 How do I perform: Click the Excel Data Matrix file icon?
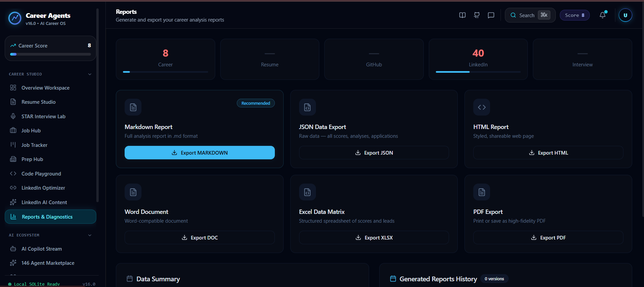click(308, 192)
